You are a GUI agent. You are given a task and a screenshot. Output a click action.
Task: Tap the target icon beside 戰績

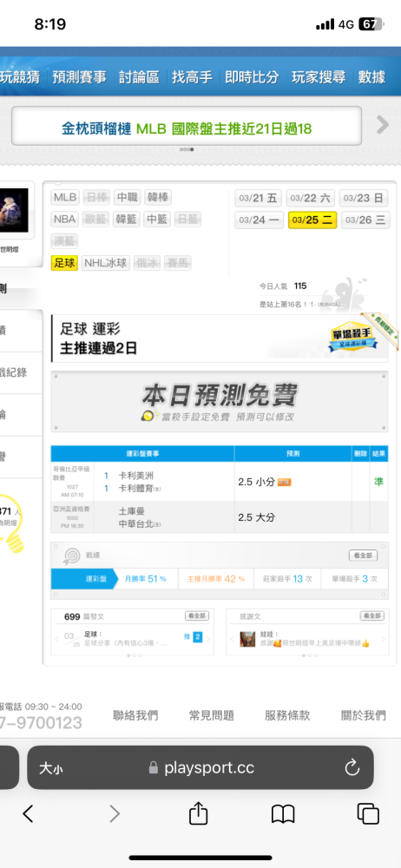[71, 556]
